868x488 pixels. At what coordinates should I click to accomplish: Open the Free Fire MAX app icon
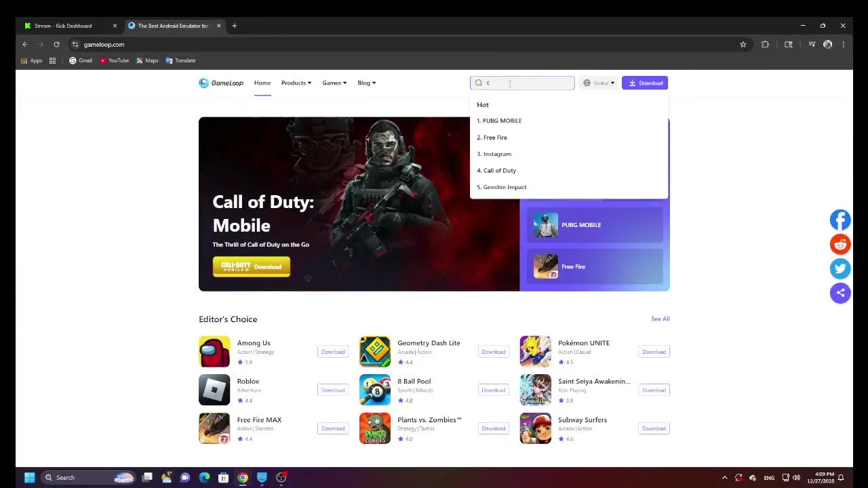214,428
